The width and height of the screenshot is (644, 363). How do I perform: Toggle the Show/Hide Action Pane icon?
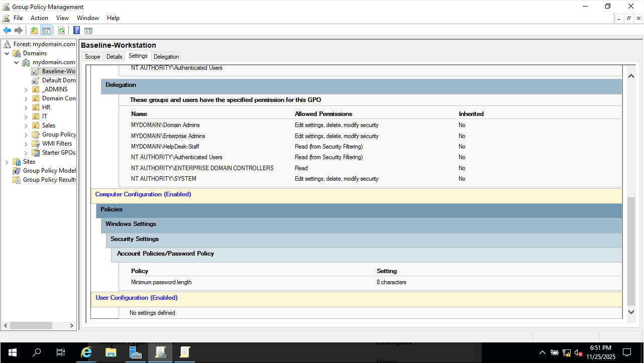click(88, 31)
